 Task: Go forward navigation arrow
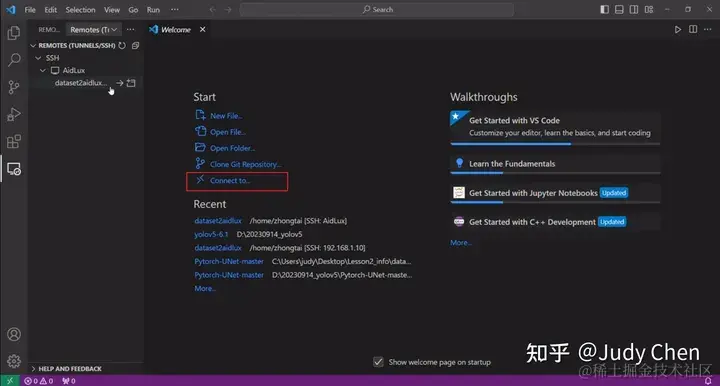click(x=228, y=9)
